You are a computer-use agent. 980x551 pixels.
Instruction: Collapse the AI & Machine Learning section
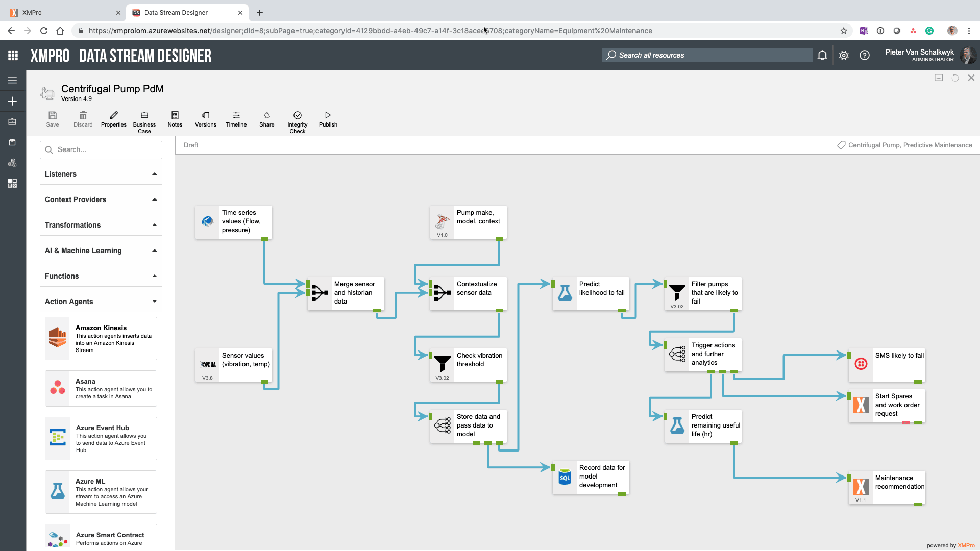click(x=154, y=250)
